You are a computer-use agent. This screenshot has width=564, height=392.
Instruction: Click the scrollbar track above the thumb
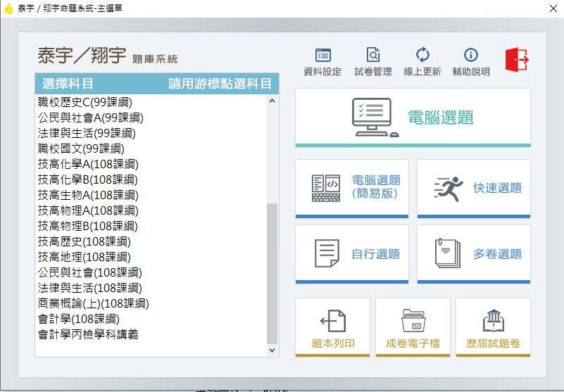pyautogui.click(x=272, y=155)
